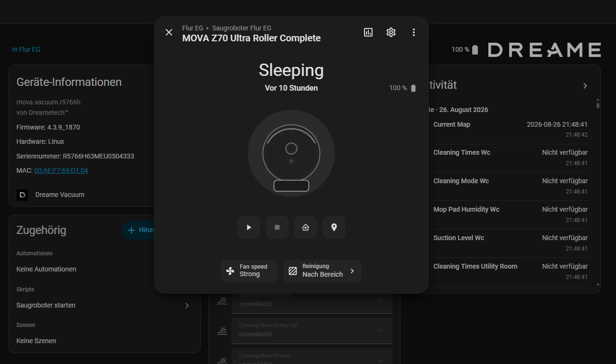
Task: Click the mop icon next to Cleaning Mode Dining Hall
Action: (x=222, y=331)
